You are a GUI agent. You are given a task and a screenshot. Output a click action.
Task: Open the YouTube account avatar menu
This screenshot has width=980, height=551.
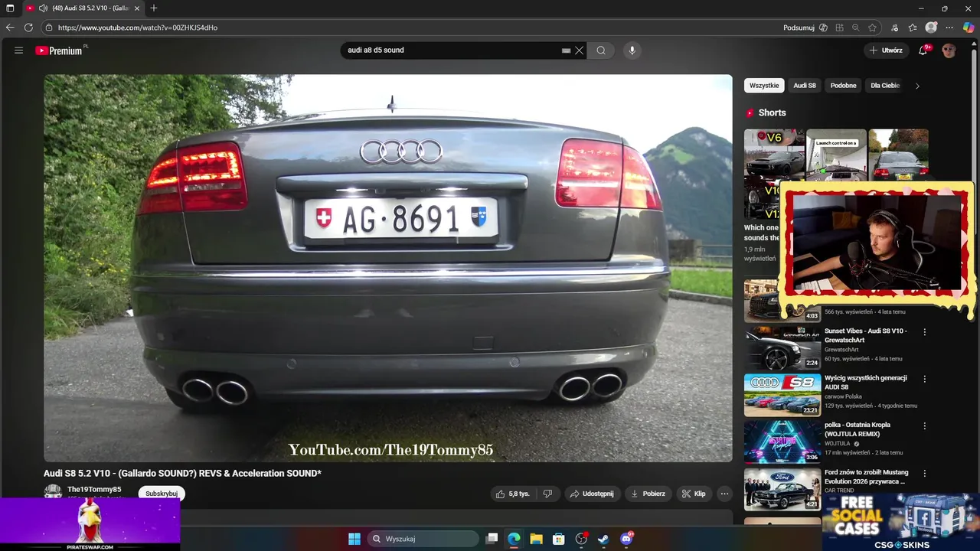[x=949, y=51]
